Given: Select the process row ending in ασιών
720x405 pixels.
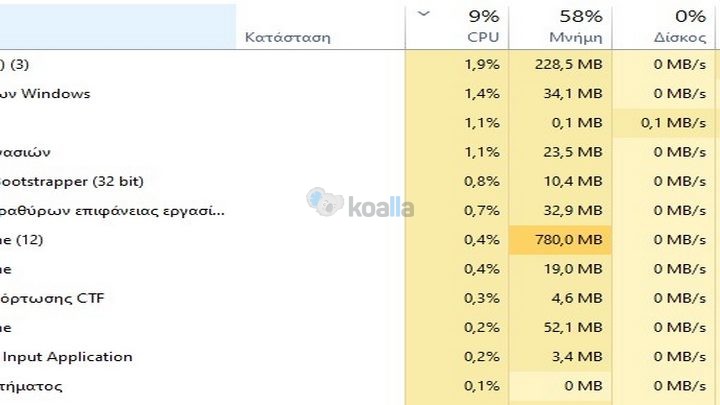Looking at the screenshot, I should click(25, 152).
